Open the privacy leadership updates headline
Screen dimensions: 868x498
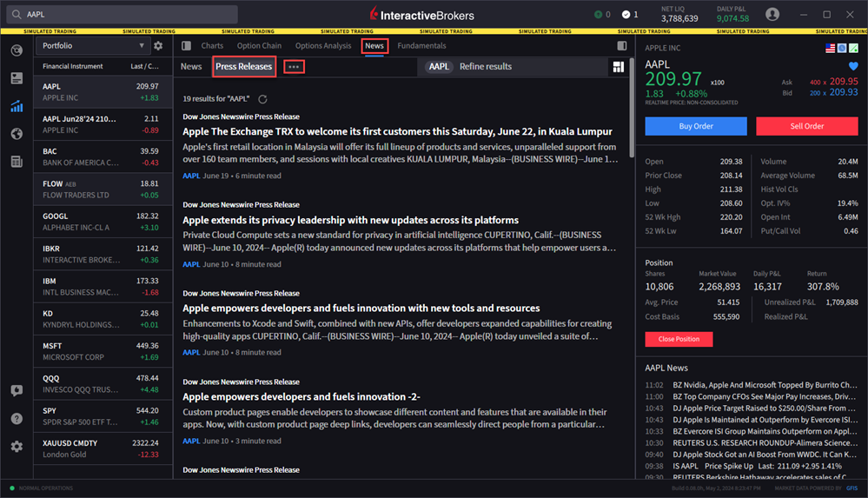[x=351, y=221]
